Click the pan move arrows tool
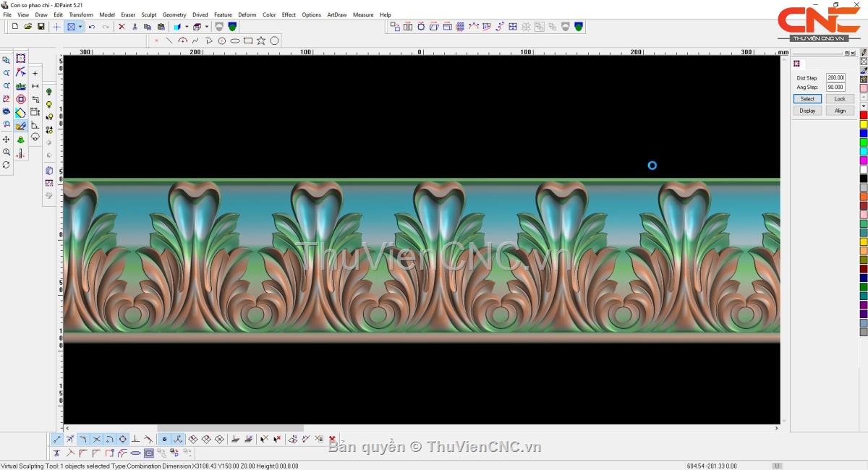Screen dimensions: 868x470 pyautogui.click(x=7, y=139)
